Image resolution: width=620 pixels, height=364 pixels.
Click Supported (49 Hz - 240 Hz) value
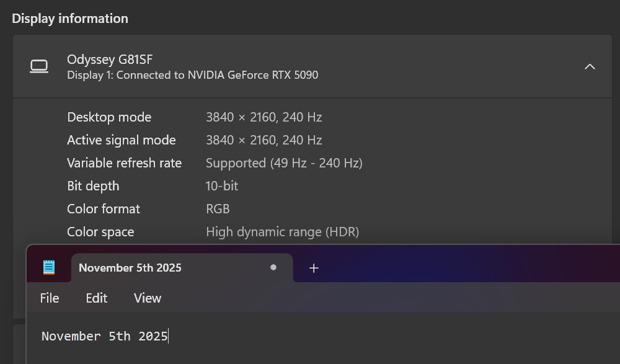point(284,163)
